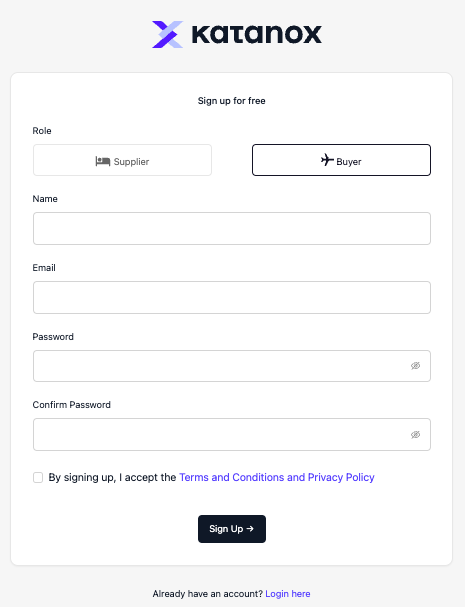The height and width of the screenshot is (607, 465).
Task: Focus the Name input field
Action: tap(232, 228)
